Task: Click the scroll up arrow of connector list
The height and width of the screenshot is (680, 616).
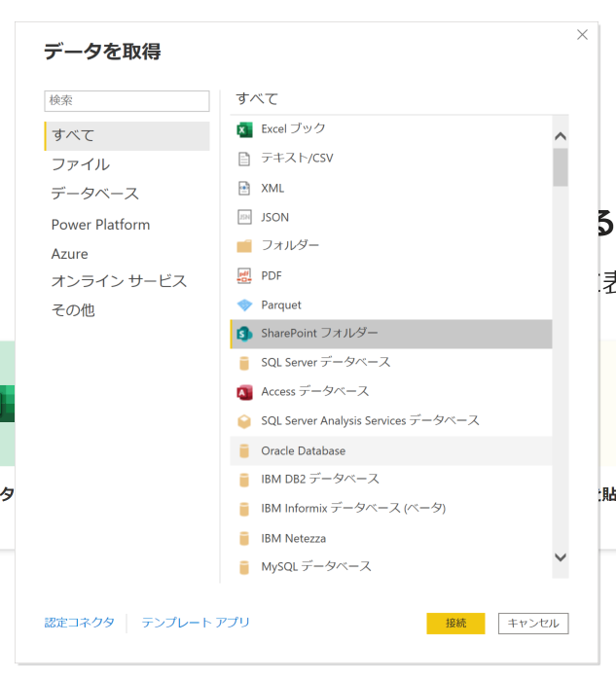Action: point(561,136)
